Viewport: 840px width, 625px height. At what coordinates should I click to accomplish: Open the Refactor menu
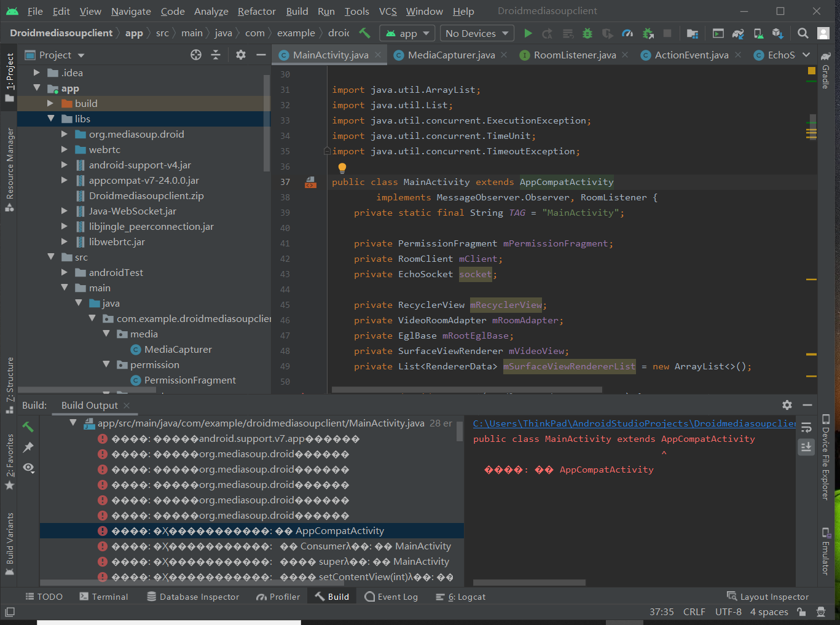pyautogui.click(x=257, y=11)
